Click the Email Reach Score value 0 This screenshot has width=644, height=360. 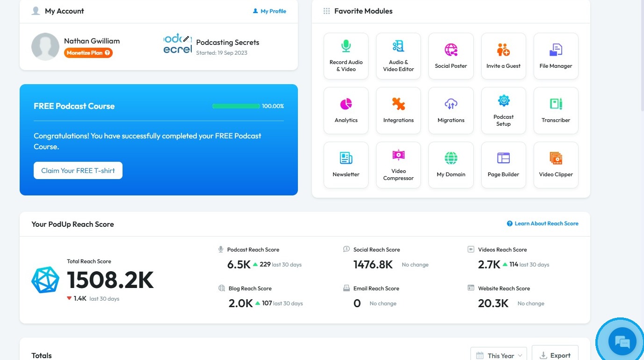click(x=357, y=303)
